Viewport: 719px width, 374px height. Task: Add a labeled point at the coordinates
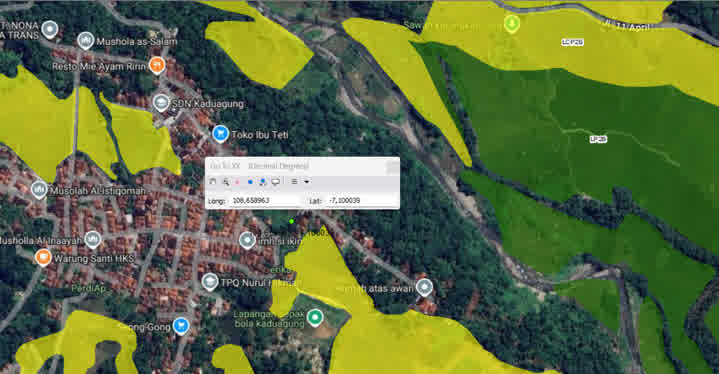[262, 182]
